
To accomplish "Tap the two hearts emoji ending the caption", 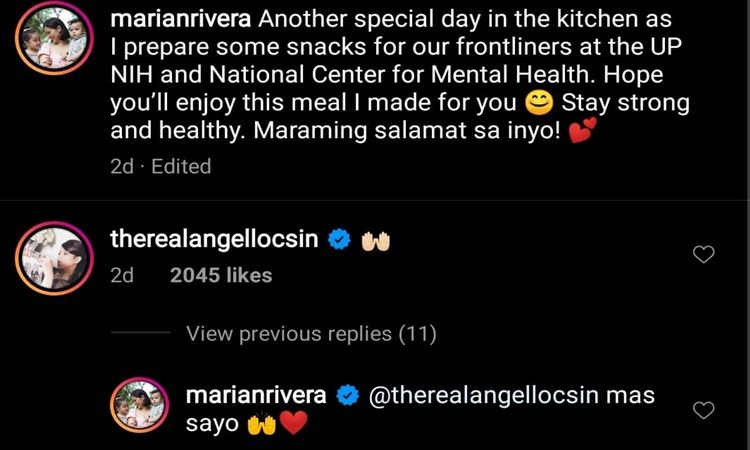I will pyautogui.click(x=582, y=131).
